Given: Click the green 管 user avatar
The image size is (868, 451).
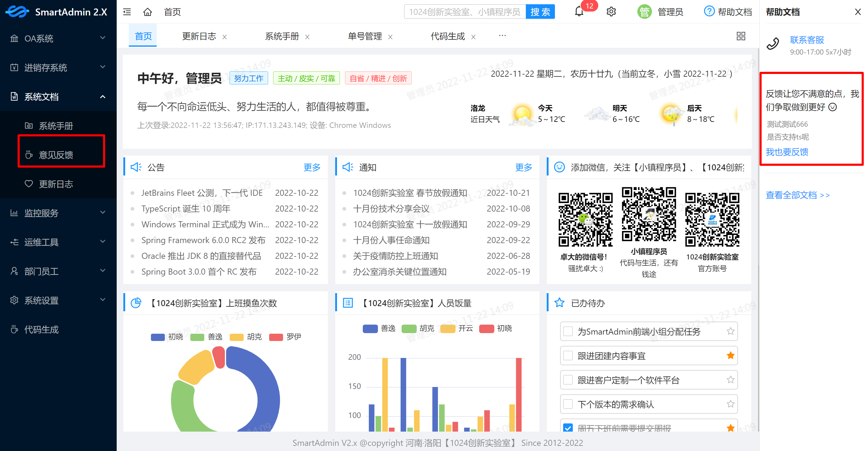Looking at the screenshot, I should (x=645, y=12).
